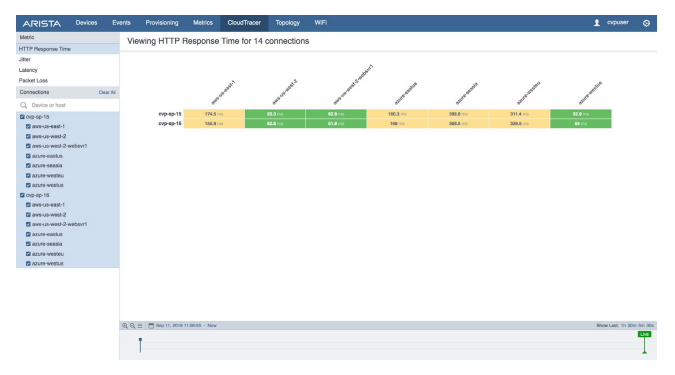Open the Events tab
This screenshot has width=675, height=375.
coord(121,23)
